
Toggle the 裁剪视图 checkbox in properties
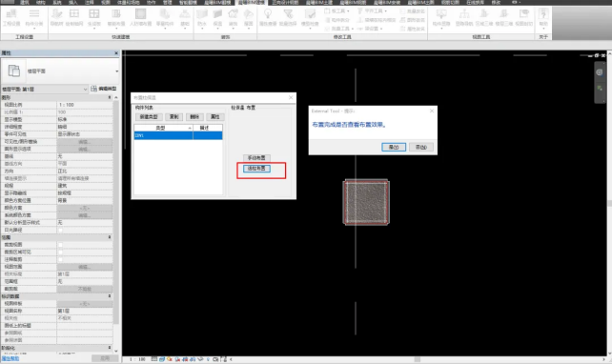click(60, 245)
